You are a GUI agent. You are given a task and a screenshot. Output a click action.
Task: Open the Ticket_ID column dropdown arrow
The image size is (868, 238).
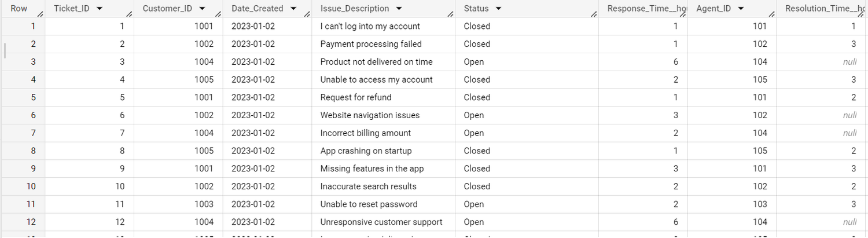pos(100,9)
